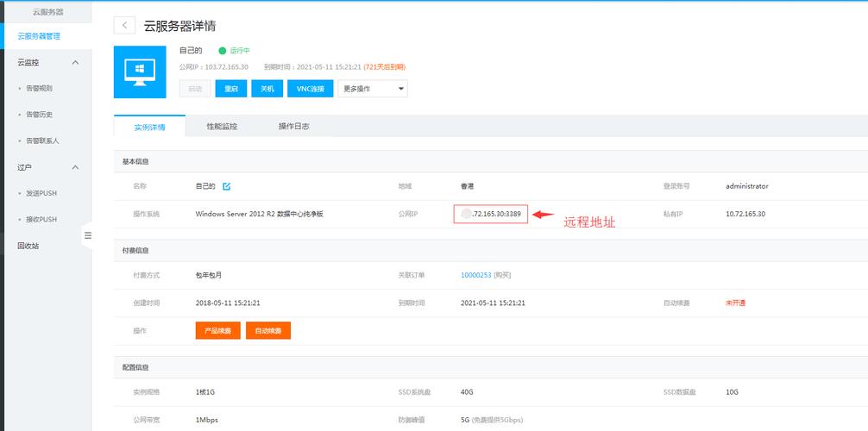
Task: Open the 更多操作 dropdown
Action: click(373, 89)
